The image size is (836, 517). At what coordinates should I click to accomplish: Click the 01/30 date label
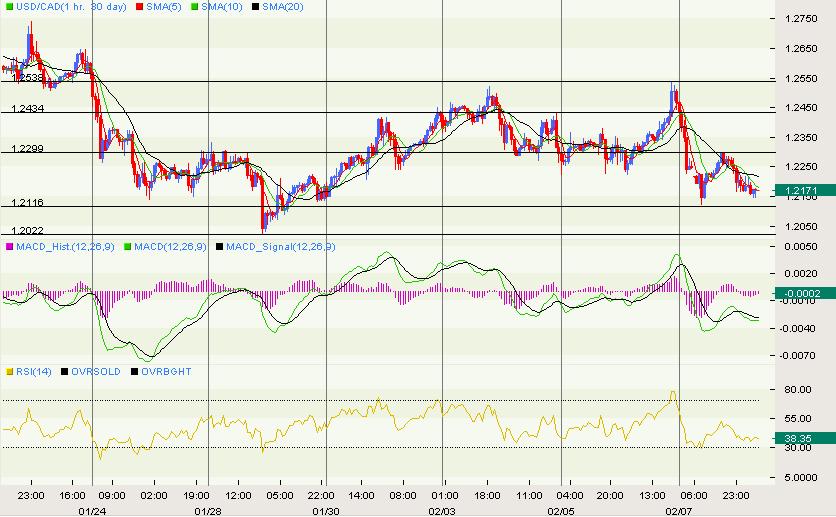click(x=326, y=512)
